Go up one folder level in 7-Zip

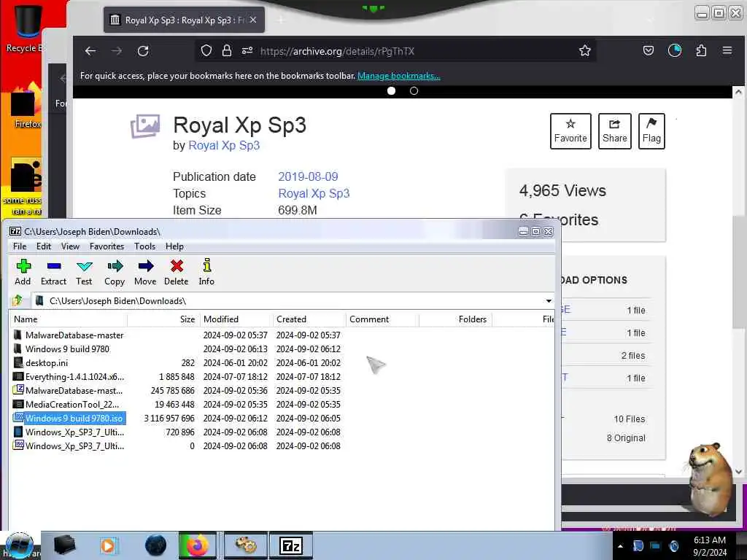[x=18, y=300]
